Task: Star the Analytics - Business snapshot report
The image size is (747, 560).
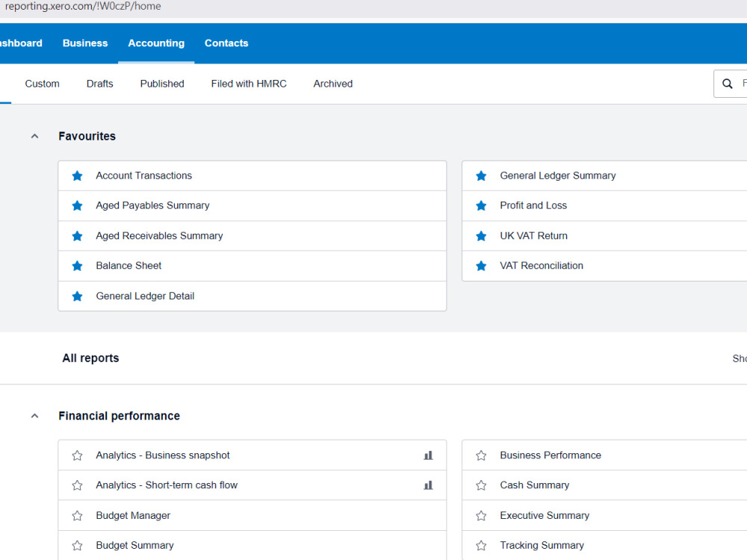Action: click(77, 455)
